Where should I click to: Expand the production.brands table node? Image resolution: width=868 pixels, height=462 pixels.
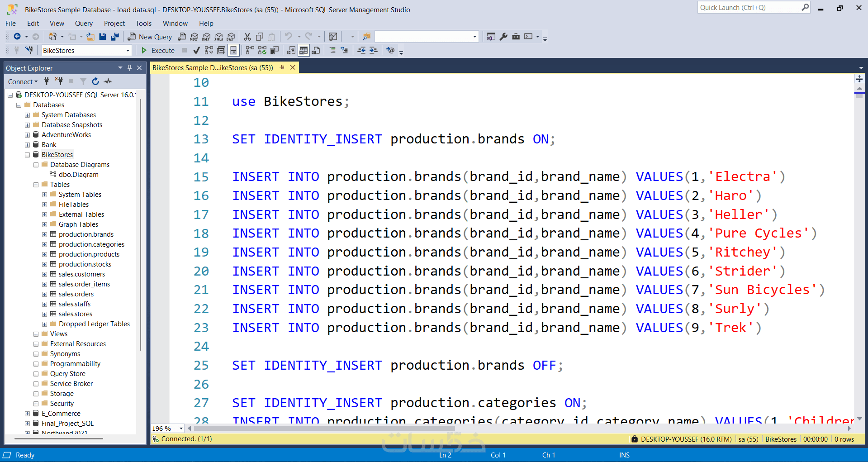click(x=44, y=234)
